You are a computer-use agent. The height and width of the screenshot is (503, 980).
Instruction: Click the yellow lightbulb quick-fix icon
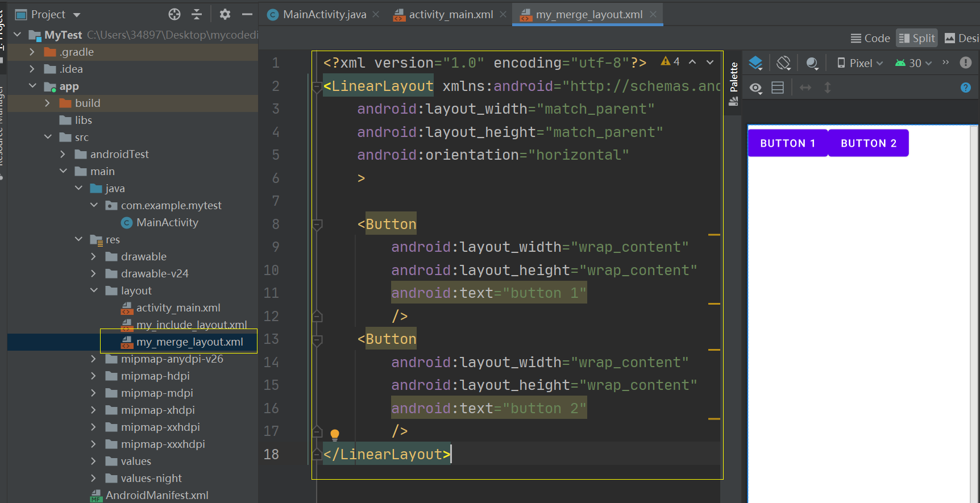pos(335,435)
